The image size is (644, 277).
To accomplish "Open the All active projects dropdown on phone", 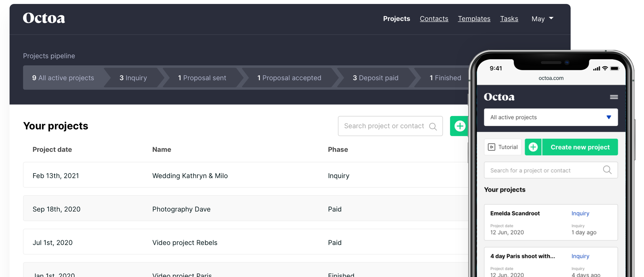I will pos(551,117).
